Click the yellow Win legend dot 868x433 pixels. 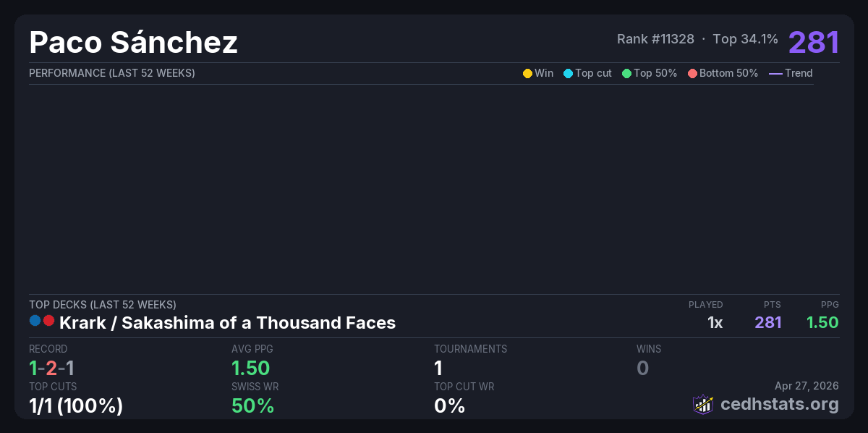coord(527,73)
